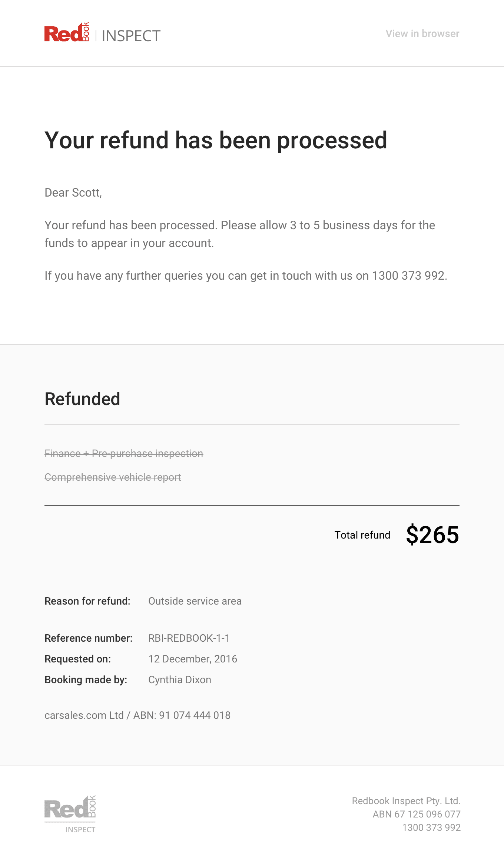
Task: Click the Outside service area refund reason
Action: 195,601
